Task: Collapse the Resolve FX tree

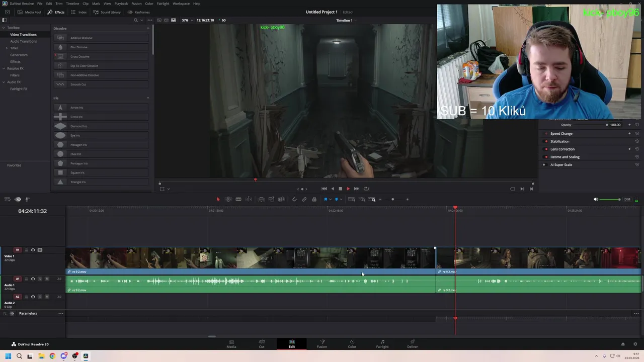Action: coord(4,68)
